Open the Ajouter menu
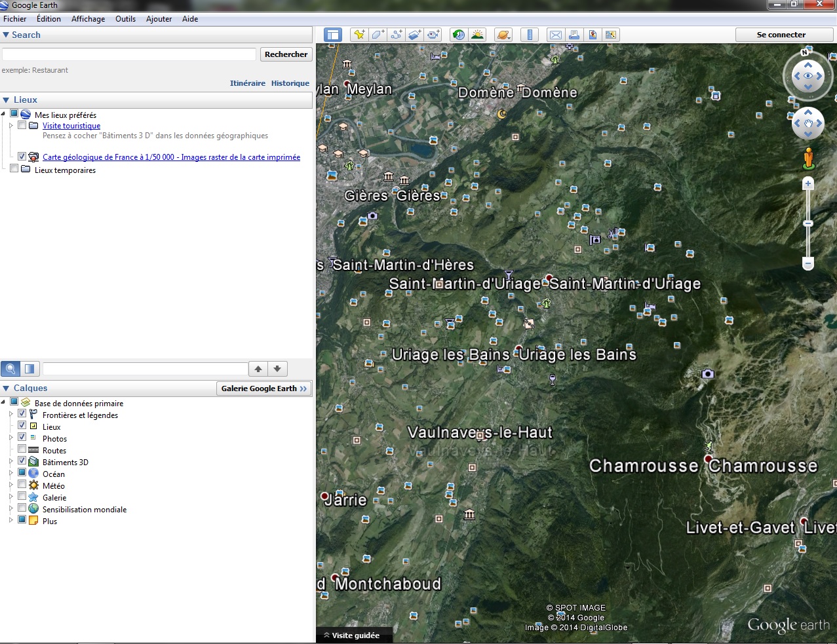Screen dimensions: 837x644 click(159, 19)
